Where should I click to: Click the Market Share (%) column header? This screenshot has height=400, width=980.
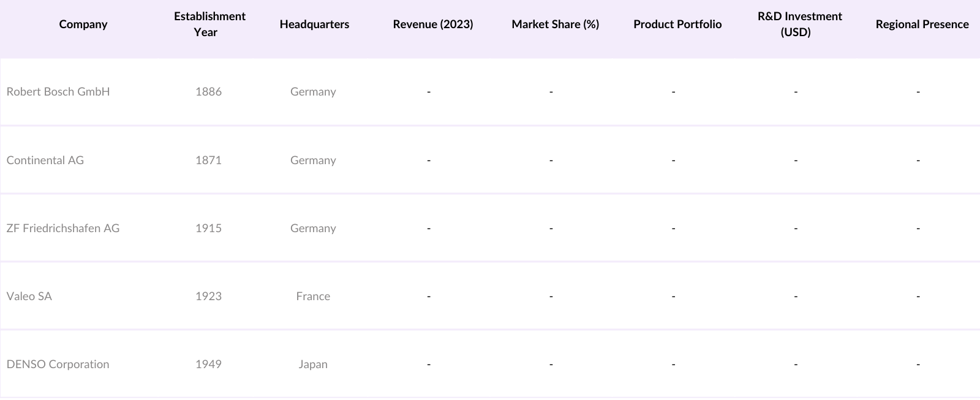pyautogui.click(x=556, y=25)
